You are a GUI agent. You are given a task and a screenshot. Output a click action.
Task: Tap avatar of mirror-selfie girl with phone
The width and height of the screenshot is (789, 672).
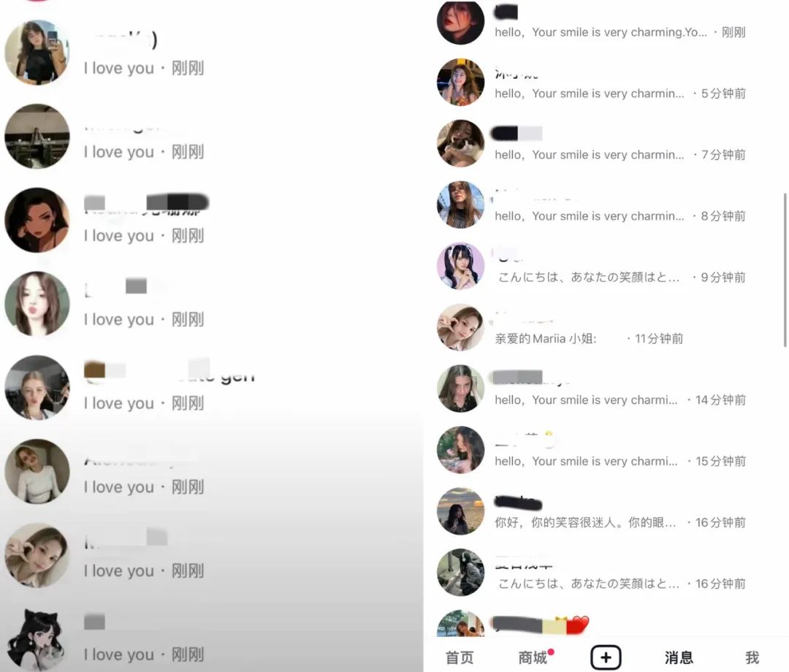(37, 53)
